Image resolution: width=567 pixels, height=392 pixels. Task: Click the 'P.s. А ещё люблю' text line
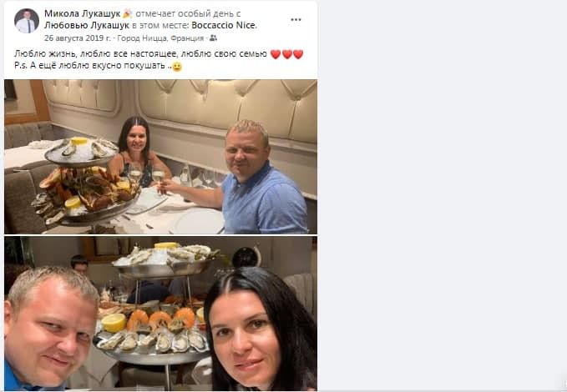[x=92, y=66]
